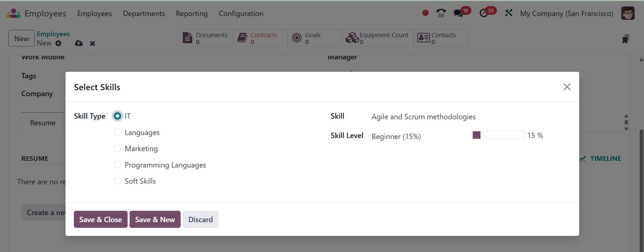Open the Reporting menu
Screen dimensions: 644x252
pyautogui.click(x=192, y=13)
